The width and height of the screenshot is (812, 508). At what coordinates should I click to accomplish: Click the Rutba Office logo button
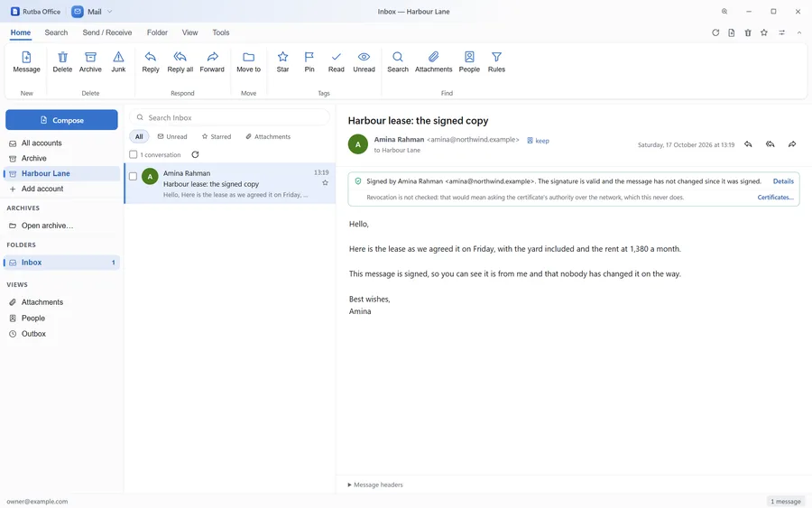(36, 12)
